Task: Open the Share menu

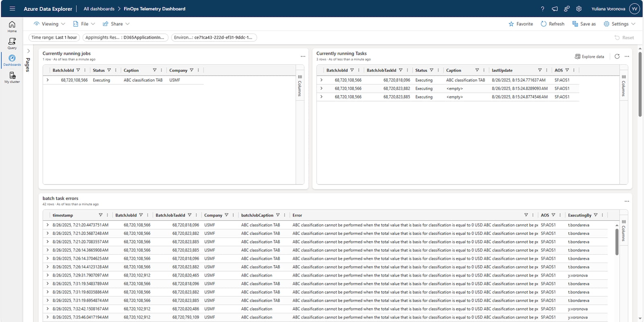Action: [116, 24]
